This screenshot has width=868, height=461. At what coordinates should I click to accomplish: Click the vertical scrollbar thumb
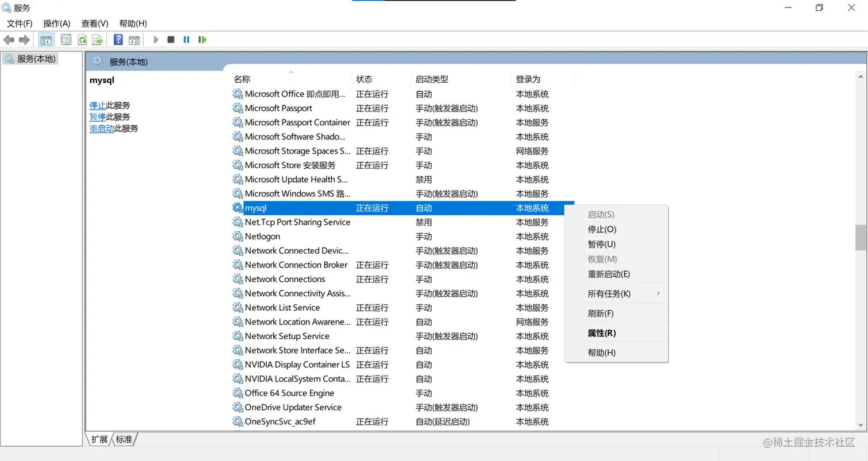click(x=861, y=237)
